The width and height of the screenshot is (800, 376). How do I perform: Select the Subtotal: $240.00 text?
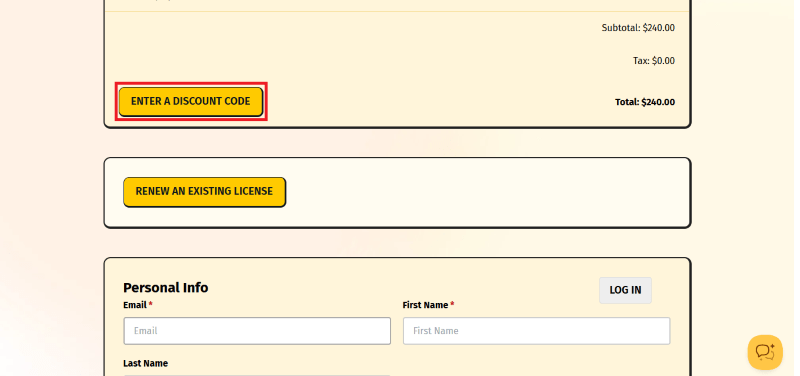638,28
